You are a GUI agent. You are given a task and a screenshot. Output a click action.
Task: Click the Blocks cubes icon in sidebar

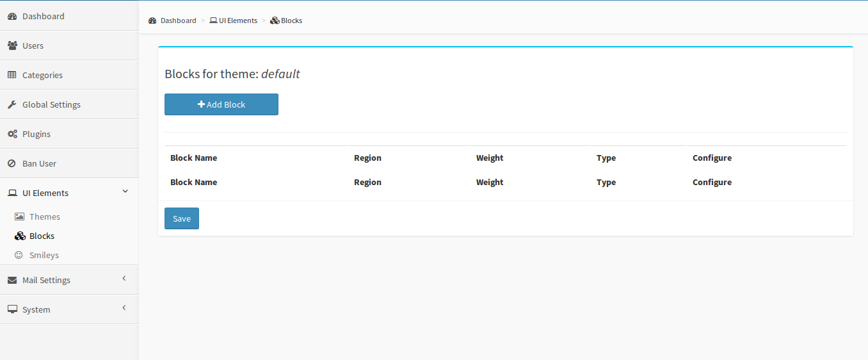click(x=20, y=236)
